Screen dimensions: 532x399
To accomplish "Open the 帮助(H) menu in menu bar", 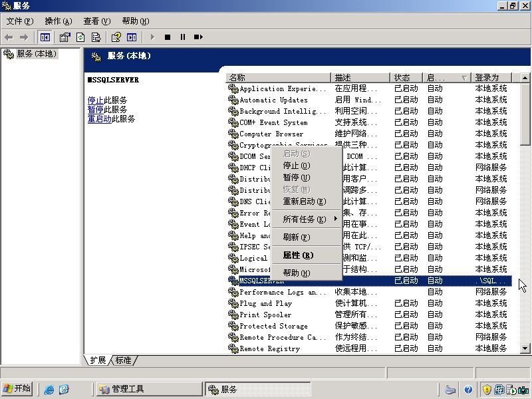I will 136,21.
